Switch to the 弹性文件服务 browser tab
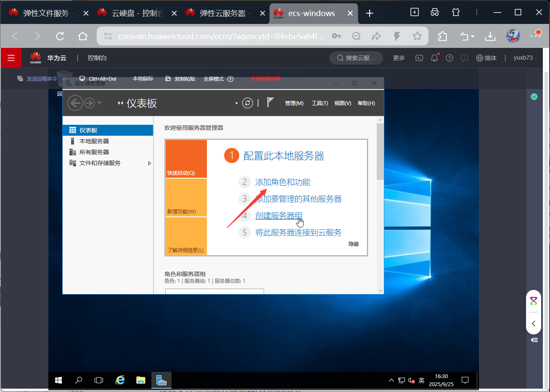550x392 pixels. 48,13
